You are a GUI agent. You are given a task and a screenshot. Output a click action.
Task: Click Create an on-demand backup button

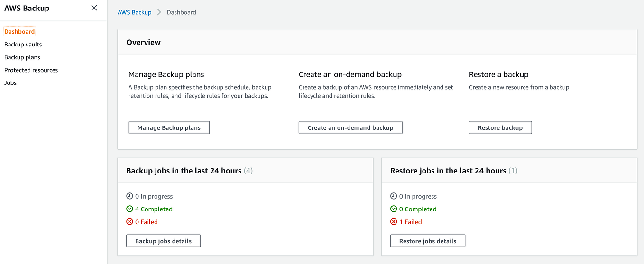(x=350, y=127)
